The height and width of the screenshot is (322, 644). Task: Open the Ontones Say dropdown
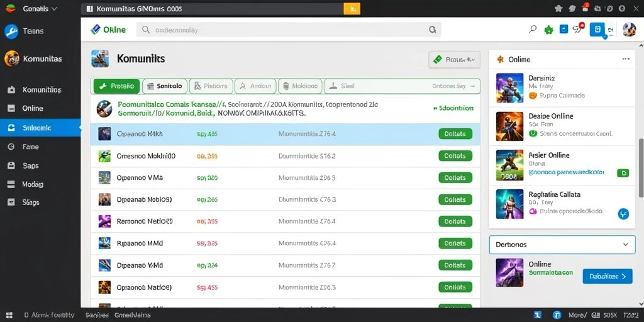(x=453, y=86)
